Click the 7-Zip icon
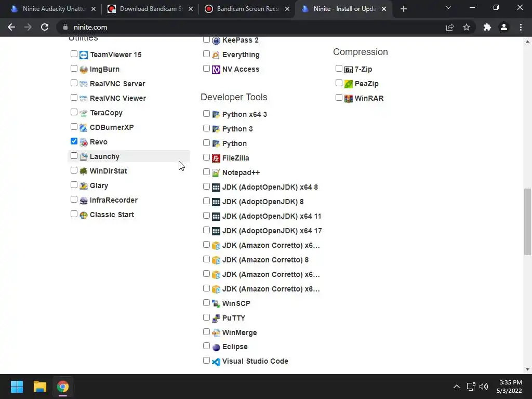The width and height of the screenshot is (532, 399). (x=349, y=69)
